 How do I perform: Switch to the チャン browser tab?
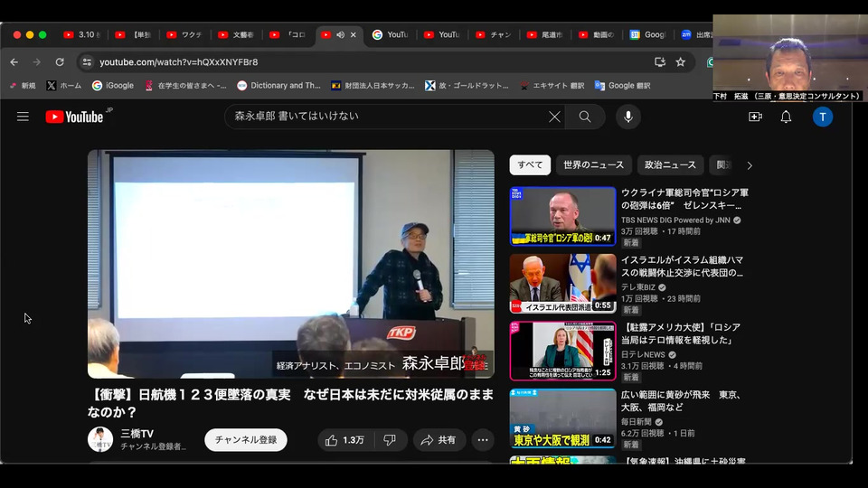(x=494, y=35)
